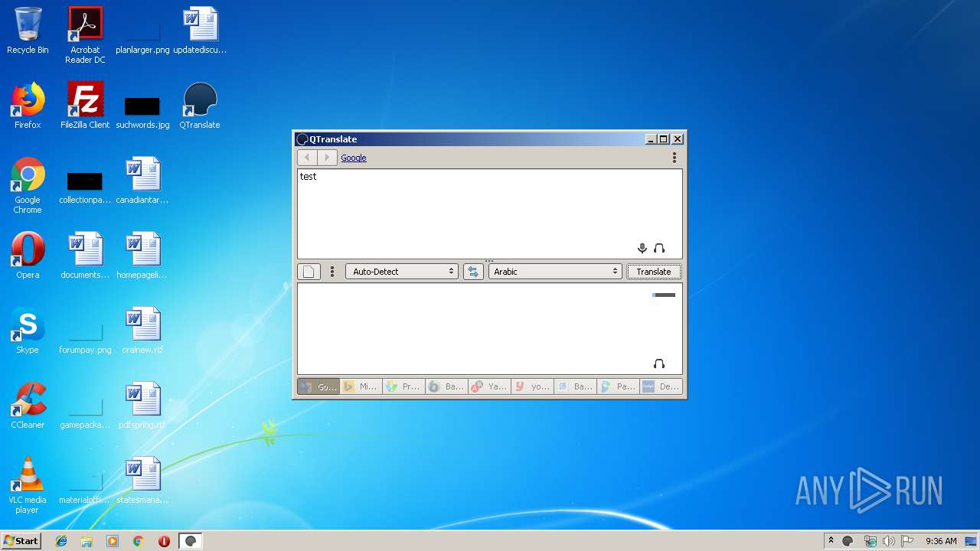980x551 pixels.
Task: Clear text with the blank page button
Action: [x=309, y=272]
